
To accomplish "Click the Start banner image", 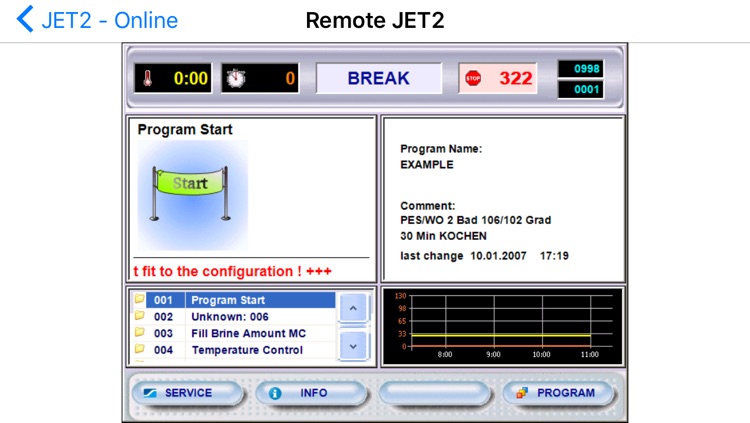I will [193, 195].
